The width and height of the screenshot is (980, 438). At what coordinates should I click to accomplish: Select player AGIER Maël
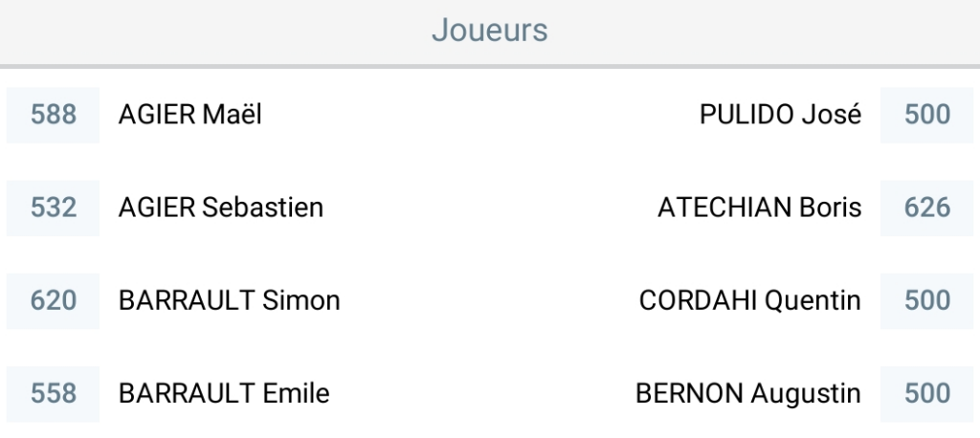(189, 115)
